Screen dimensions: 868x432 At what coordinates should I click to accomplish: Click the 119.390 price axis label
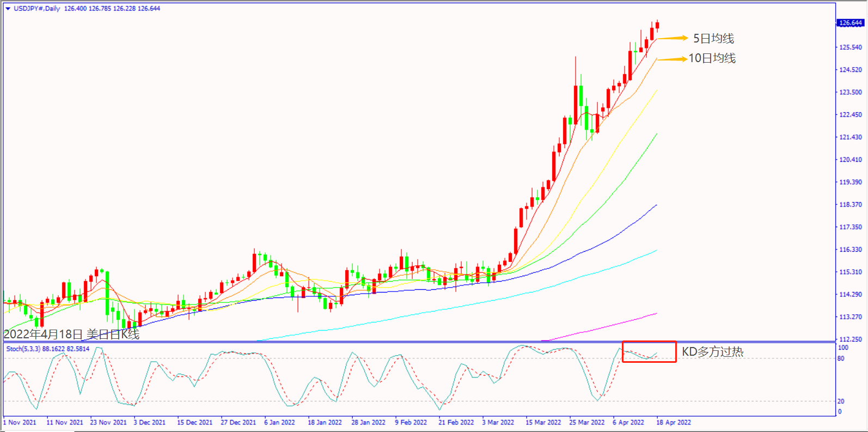coord(851,182)
